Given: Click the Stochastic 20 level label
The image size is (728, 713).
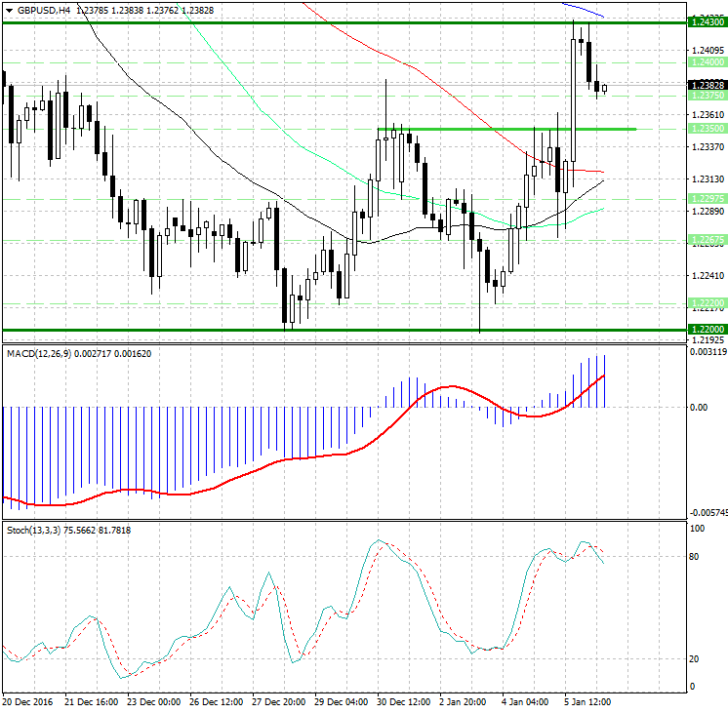Looking at the screenshot, I should [x=694, y=659].
